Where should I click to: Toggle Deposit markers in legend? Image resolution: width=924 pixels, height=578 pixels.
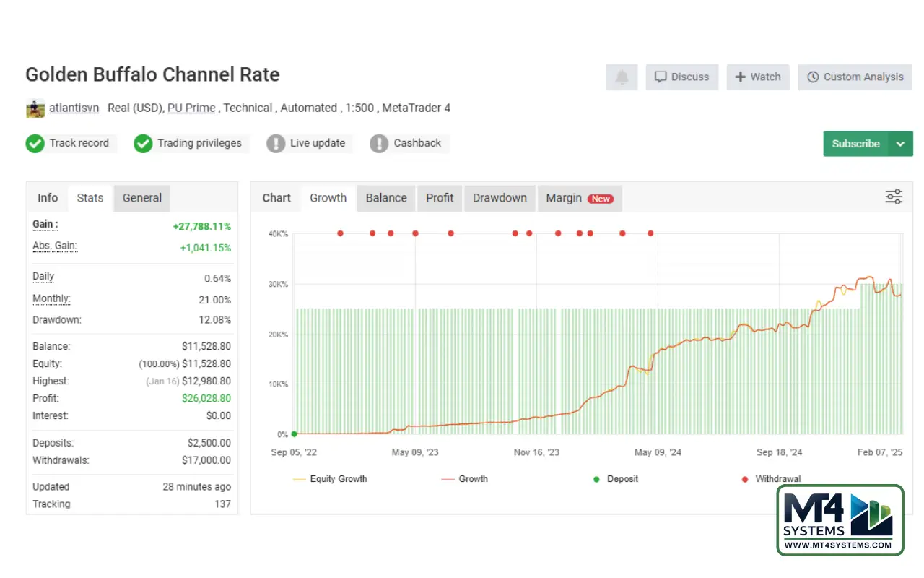point(615,479)
